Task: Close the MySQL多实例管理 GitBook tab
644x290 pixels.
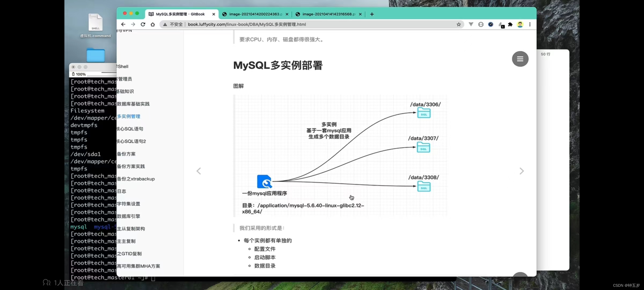Action: (214, 14)
